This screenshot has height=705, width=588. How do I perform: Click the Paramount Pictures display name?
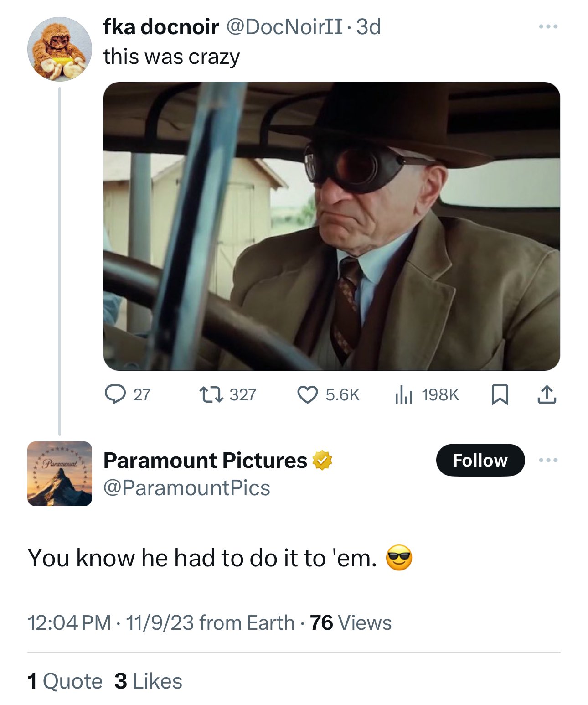[205, 460]
